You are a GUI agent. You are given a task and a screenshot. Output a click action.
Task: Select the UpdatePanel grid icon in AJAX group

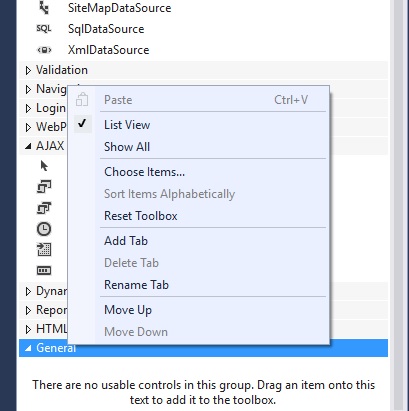[x=44, y=250]
